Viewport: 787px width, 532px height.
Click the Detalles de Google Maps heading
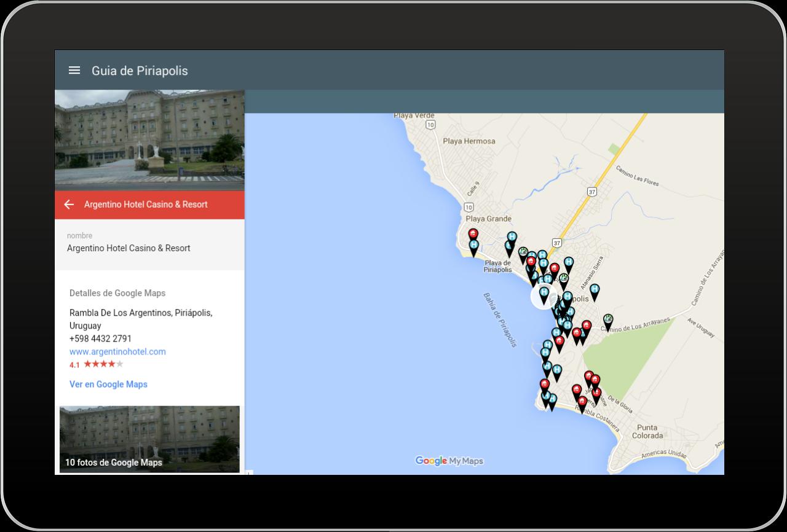[117, 293]
